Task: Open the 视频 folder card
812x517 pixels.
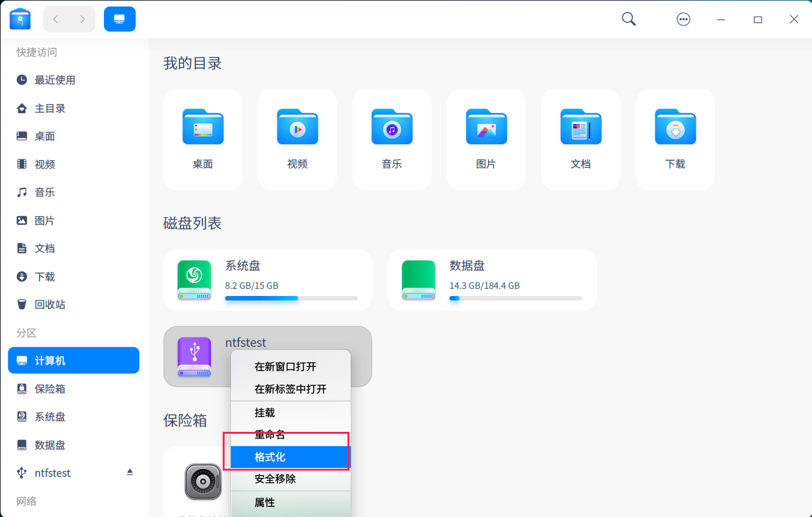Action: pyautogui.click(x=297, y=139)
